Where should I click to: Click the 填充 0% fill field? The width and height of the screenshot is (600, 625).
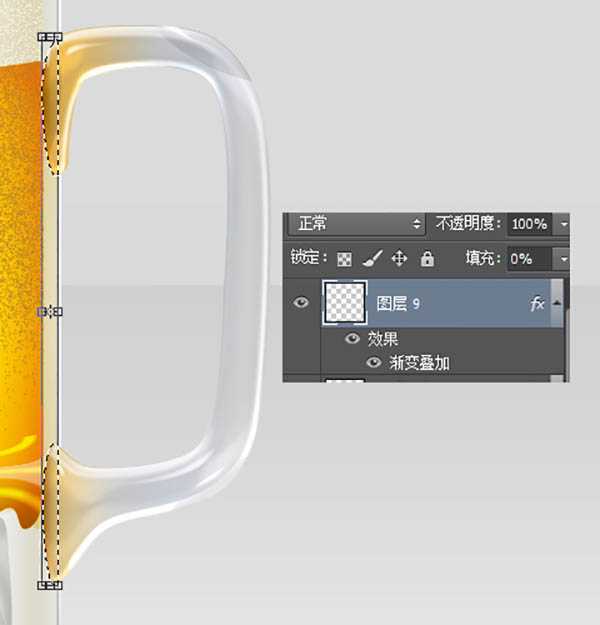pyautogui.click(x=528, y=259)
